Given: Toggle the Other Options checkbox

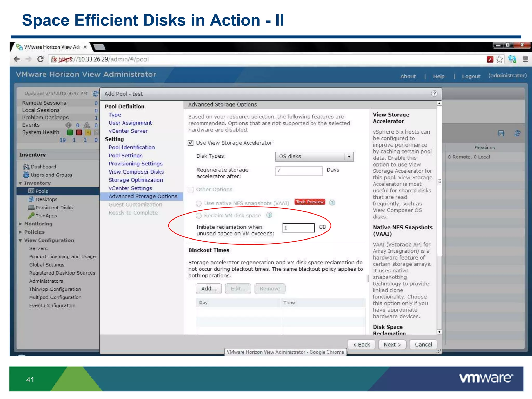Looking at the screenshot, I should pyautogui.click(x=190, y=190).
